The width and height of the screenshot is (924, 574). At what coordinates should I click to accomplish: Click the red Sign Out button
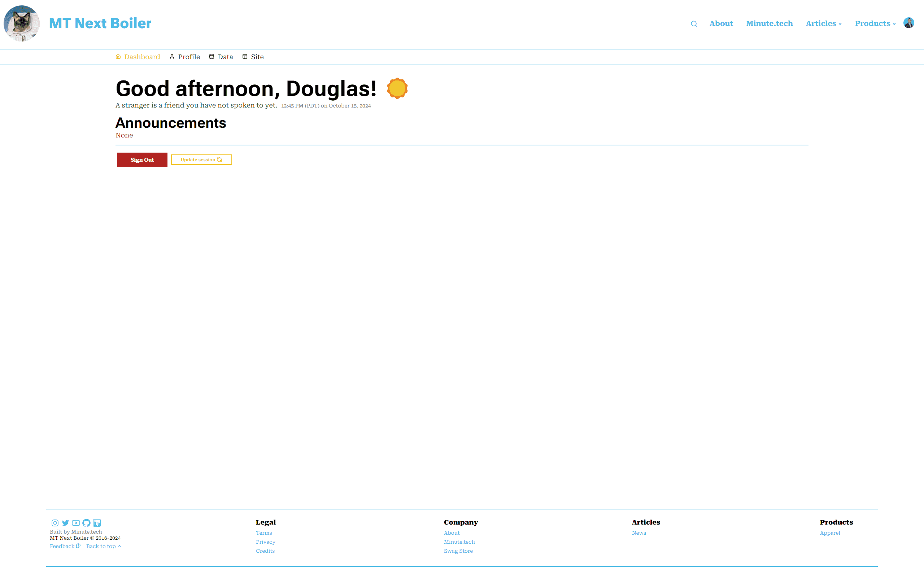click(x=142, y=160)
